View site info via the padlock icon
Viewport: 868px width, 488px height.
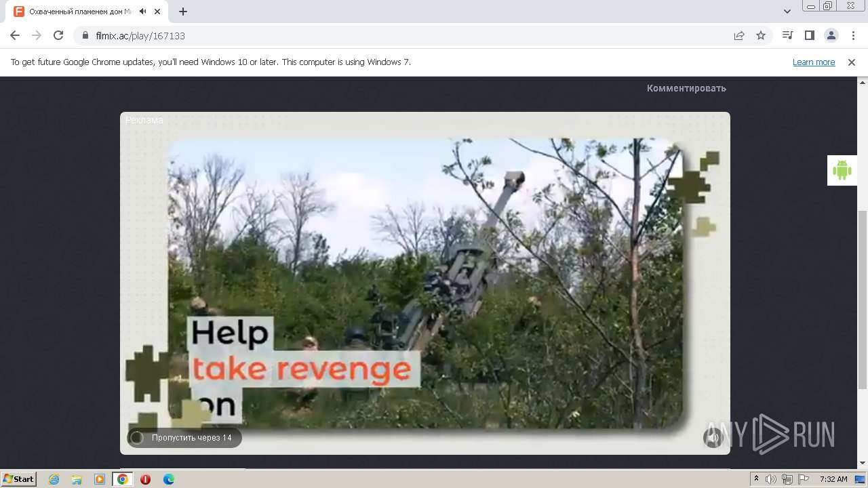85,35
